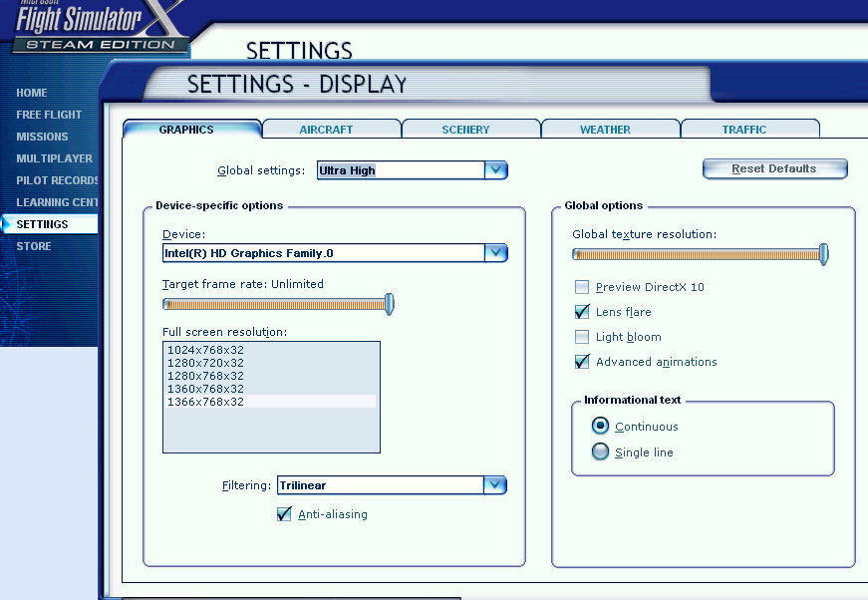Go to Free Flight in sidebar
The image size is (868, 600).
click(49, 115)
